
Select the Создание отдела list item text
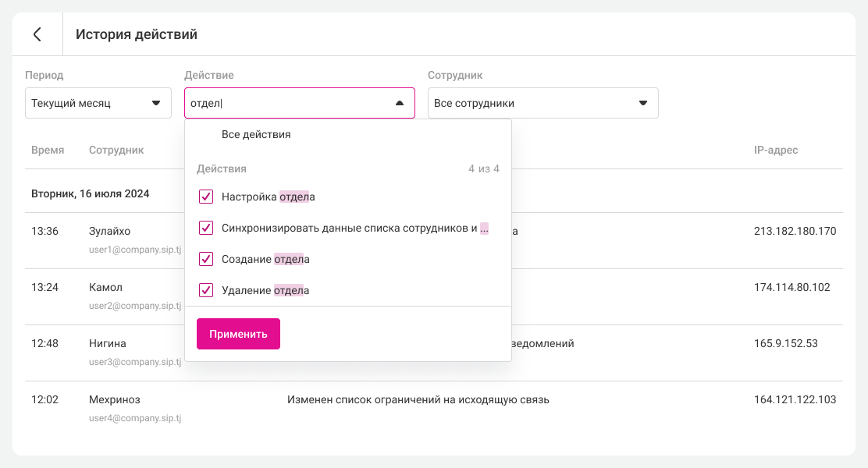(265, 259)
